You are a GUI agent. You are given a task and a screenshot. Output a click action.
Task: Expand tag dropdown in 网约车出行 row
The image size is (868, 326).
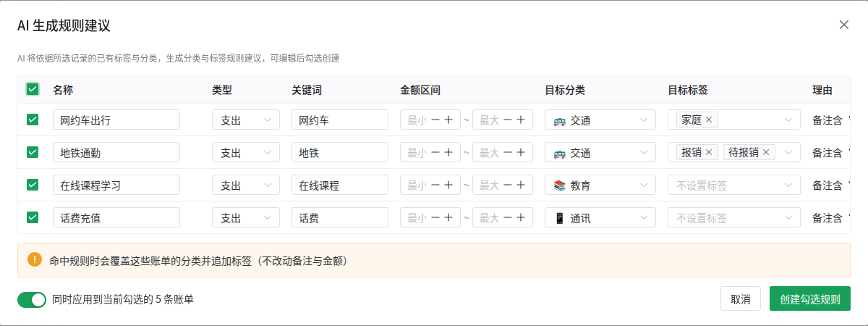tap(788, 120)
